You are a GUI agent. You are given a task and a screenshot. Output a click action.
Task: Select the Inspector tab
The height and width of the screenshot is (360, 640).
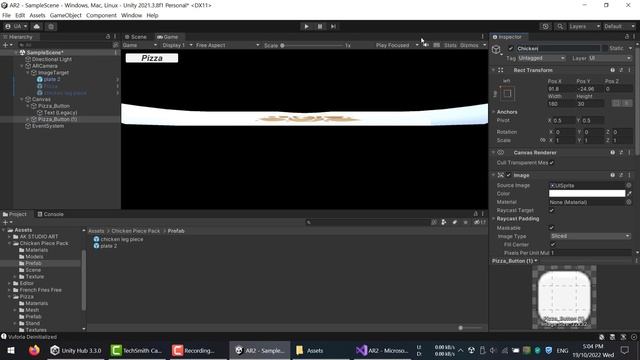(507, 37)
